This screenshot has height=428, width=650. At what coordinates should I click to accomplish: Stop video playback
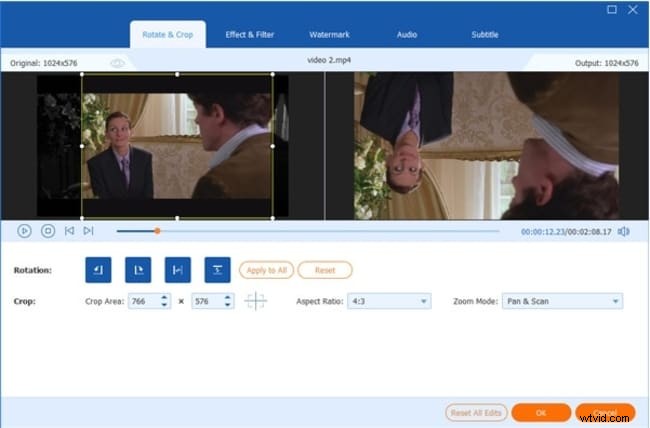click(47, 231)
